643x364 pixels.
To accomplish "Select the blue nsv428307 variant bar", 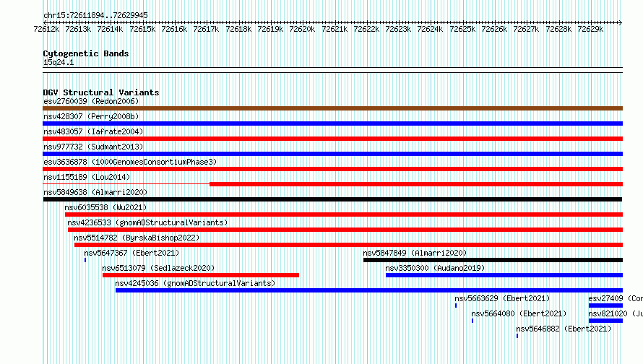I will coord(332,123).
